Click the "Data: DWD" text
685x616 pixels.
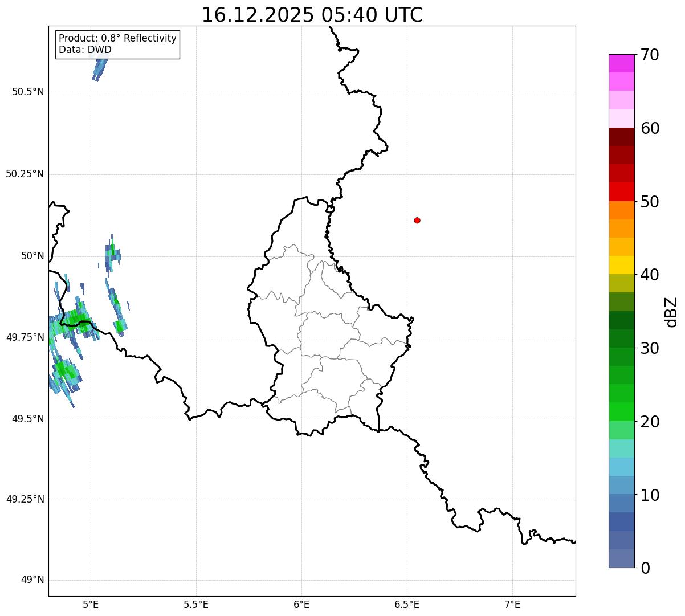coord(85,50)
